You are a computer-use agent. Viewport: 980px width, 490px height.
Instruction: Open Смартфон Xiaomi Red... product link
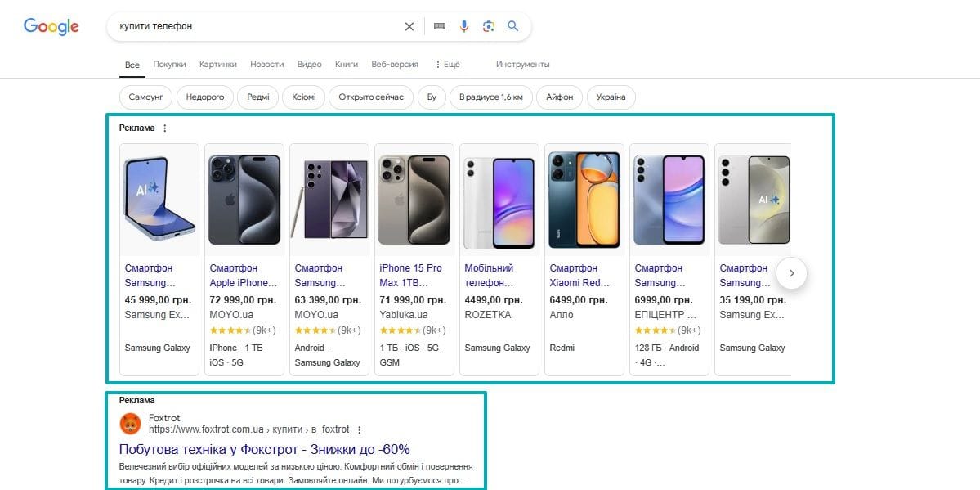(579, 276)
